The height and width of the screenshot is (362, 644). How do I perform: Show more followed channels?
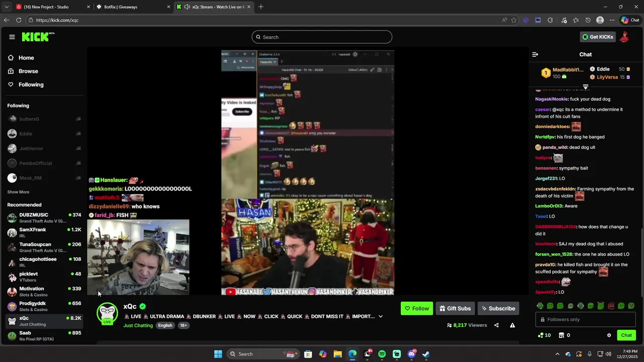pyautogui.click(x=18, y=192)
